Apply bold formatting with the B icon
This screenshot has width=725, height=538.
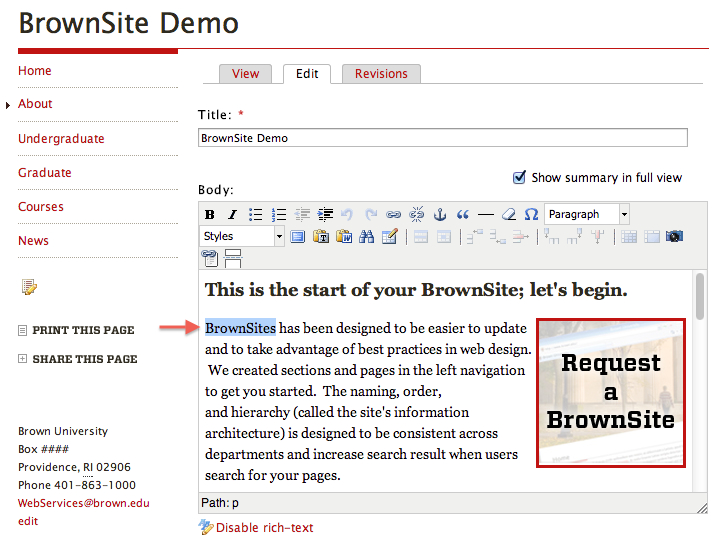(x=209, y=214)
